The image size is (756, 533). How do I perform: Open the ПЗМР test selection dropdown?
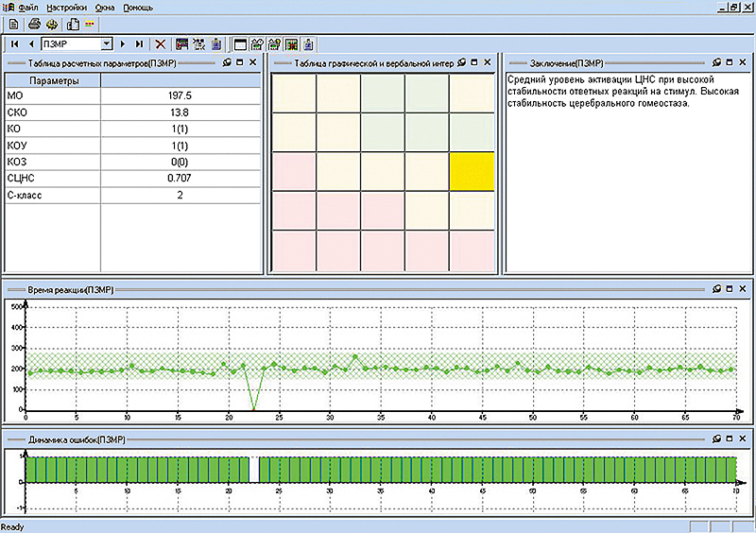(x=107, y=43)
